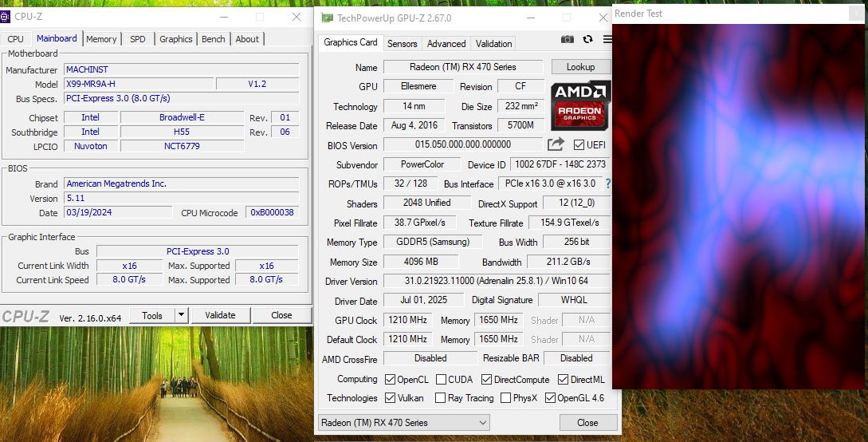The height and width of the screenshot is (442, 868).
Task: Click the MACHINIST manufacturer value in CPU-Z
Action: coord(182,69)
